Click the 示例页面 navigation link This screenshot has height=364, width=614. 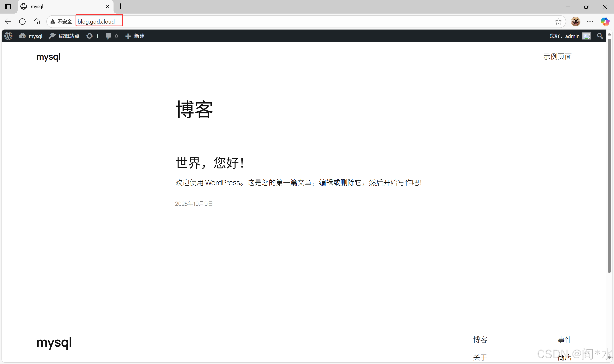coord(557,57)
